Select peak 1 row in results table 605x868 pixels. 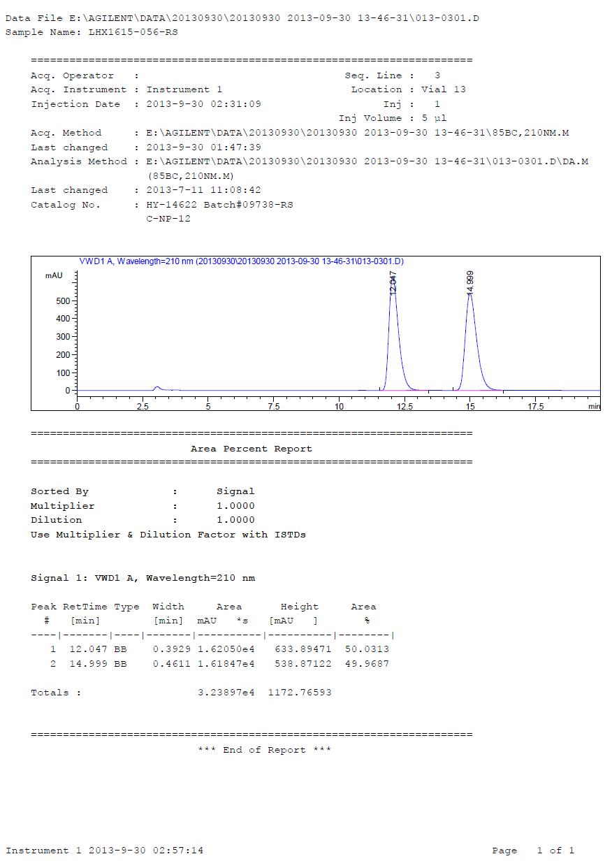[210, 649]
